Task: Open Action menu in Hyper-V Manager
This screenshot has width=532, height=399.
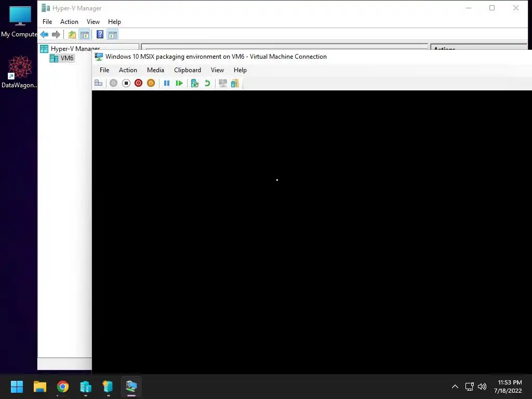Action: point(69,22)
